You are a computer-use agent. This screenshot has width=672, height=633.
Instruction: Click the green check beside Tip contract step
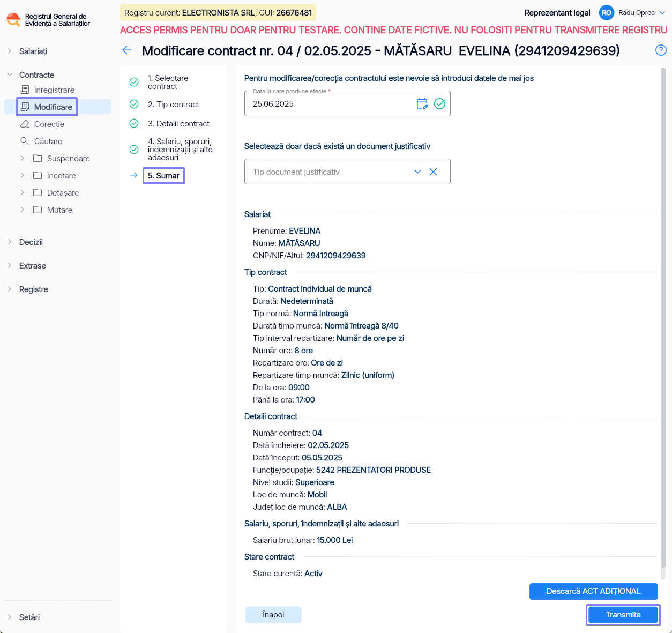pos(134,104)
